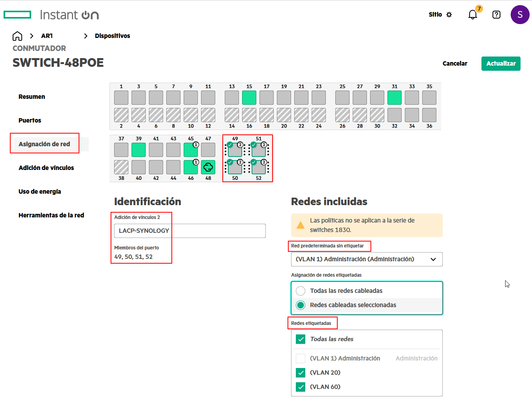Open the default untagged network dropdown
This screenshot has width=532, height=402.
[x=367, y=259]
